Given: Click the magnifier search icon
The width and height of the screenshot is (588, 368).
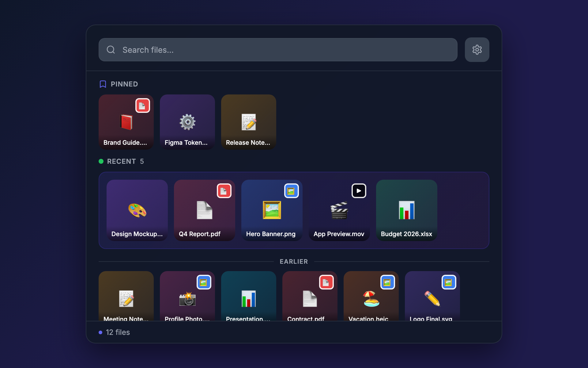Looking at the screenshot, I should coord(111,50).
